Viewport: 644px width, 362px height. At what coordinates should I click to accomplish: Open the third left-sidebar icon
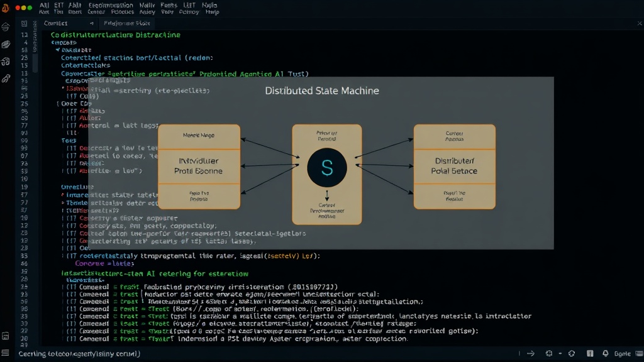click(5, 62)
